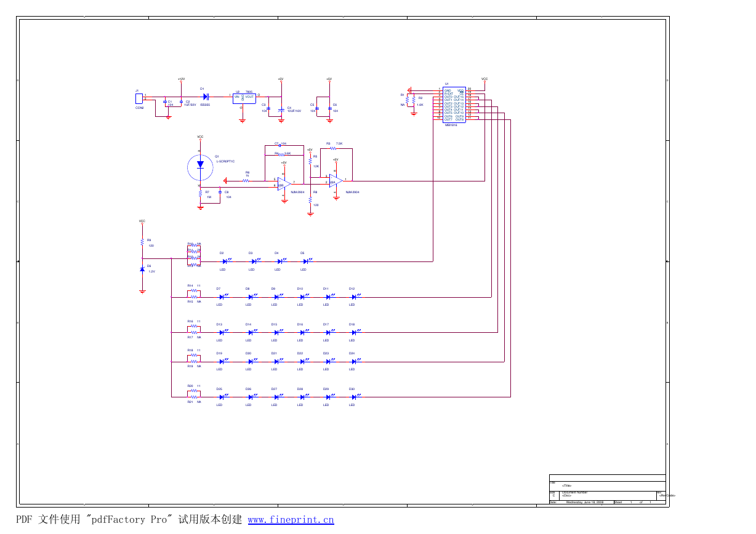Click the date Wednesday, June 18, 2008
Image resolution: width=756 pixels, height=534 pixels.
585,502
